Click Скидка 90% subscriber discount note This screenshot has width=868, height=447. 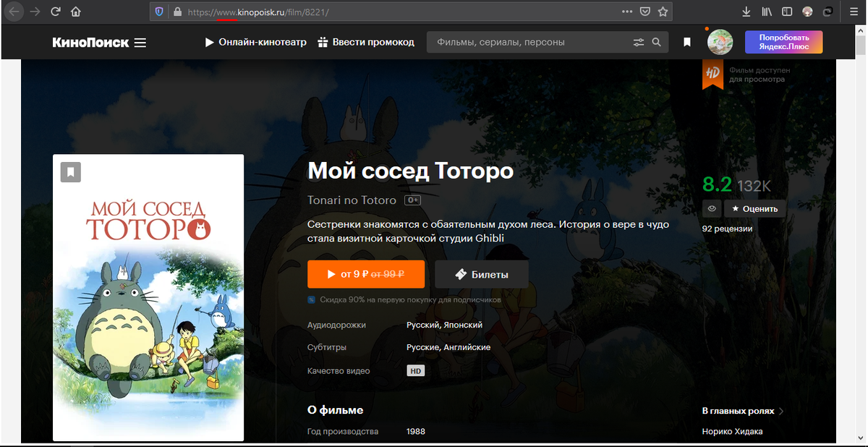(x=404, y=299)
